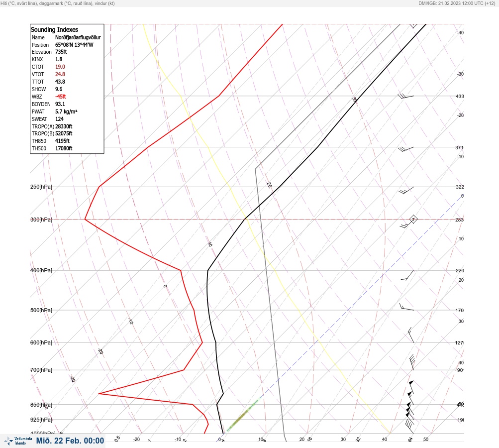This screenshot has height=448, width=499.
Task: Click the red WBZ value -45ft
Action: coord(61,97)
